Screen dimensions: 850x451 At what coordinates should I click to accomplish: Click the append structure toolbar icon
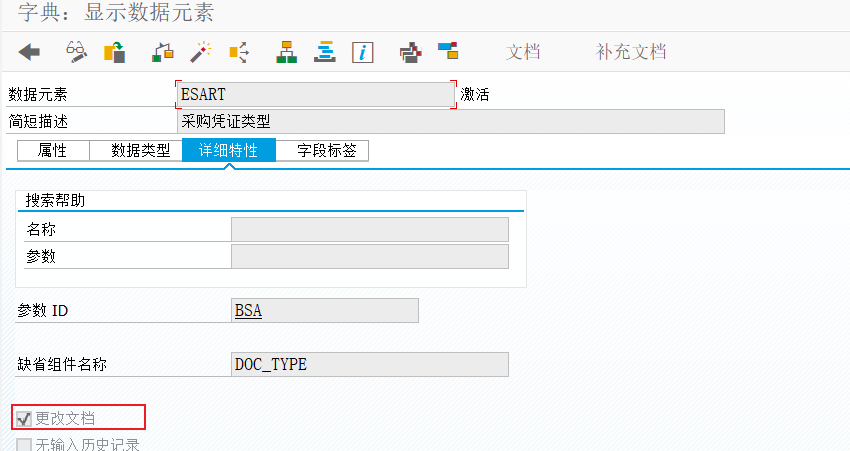click(410, 53)
